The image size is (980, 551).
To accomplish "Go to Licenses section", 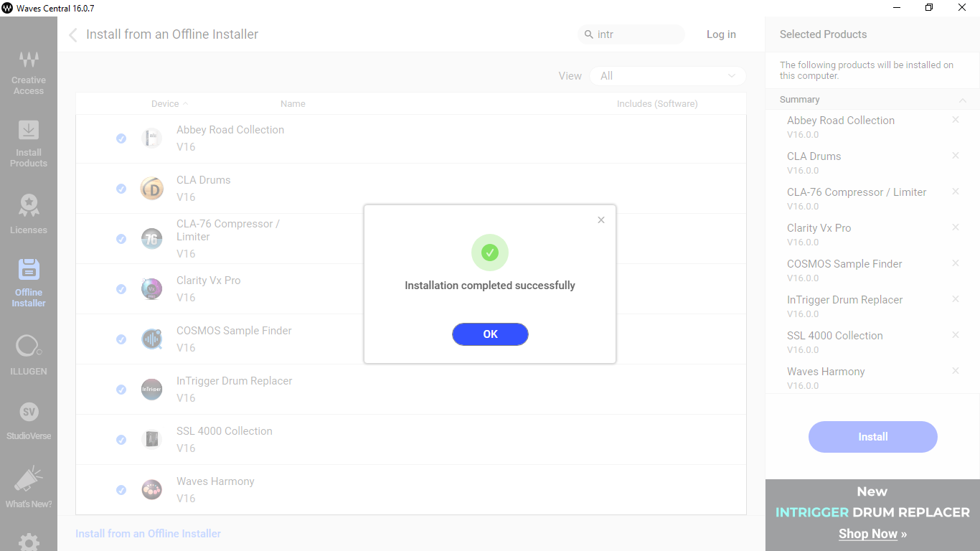I will (29, 215).
